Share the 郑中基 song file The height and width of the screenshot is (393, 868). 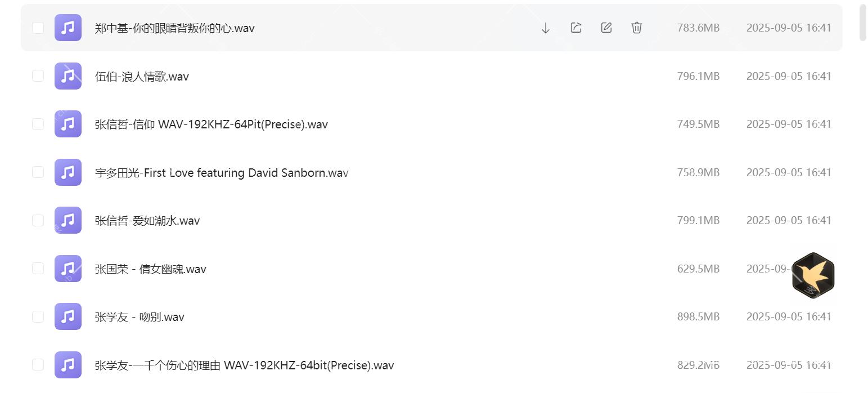[x=575, y=27]
